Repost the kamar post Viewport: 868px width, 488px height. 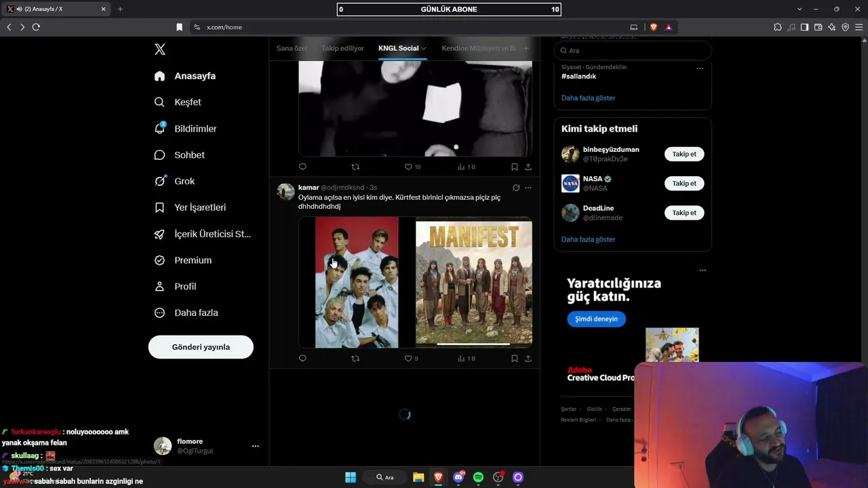(355, 359)
